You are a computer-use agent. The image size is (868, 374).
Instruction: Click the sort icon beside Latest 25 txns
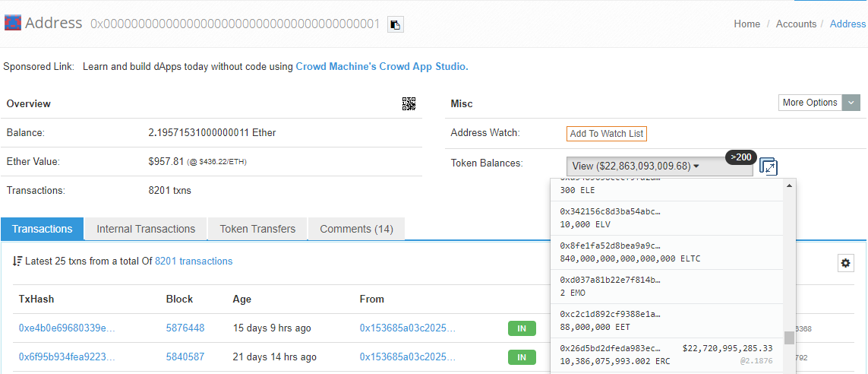click(x=17, y=261)
